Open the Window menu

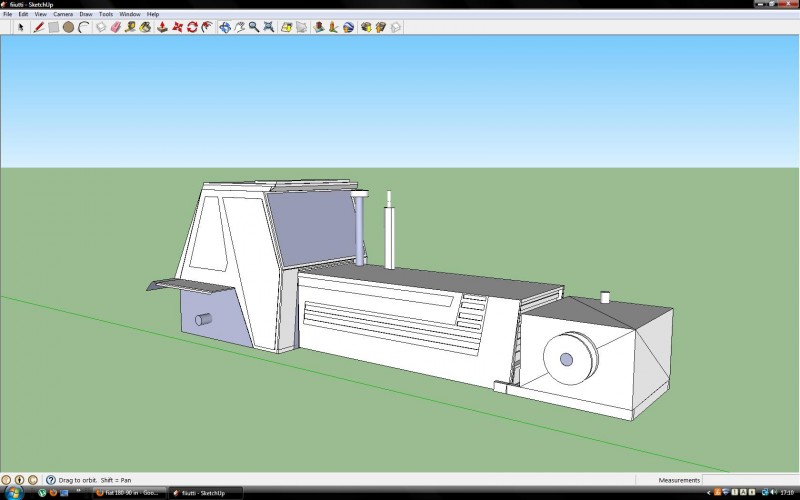pos(130,14)
